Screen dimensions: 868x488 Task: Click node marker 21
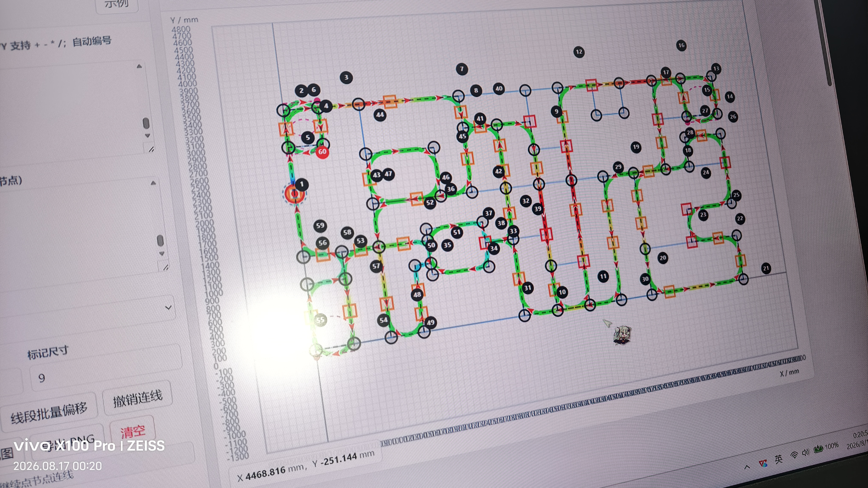point(766,268)
